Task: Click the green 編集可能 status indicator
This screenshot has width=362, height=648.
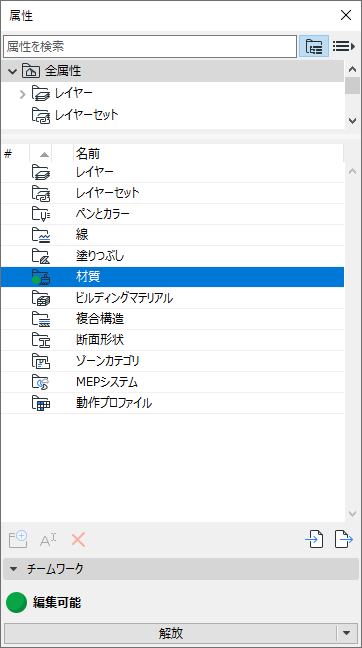Action: (x=17, y=603)
